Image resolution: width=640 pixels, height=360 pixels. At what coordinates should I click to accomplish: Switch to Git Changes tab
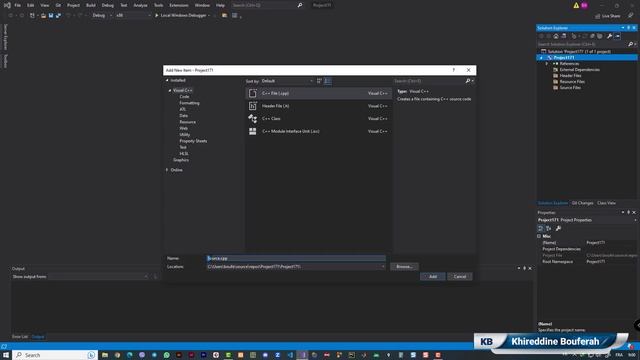coord(582,203)
